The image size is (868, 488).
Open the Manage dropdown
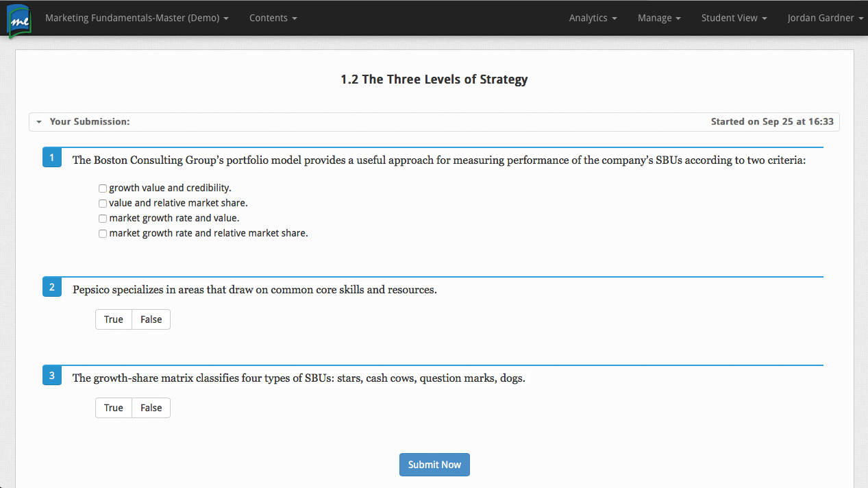(x=658, y=18)
